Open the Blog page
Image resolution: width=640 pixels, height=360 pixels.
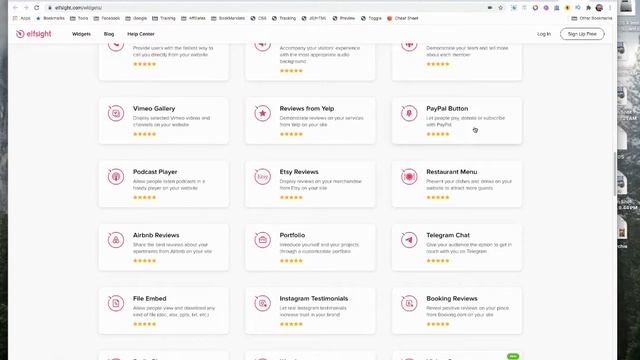pos(109,34)
